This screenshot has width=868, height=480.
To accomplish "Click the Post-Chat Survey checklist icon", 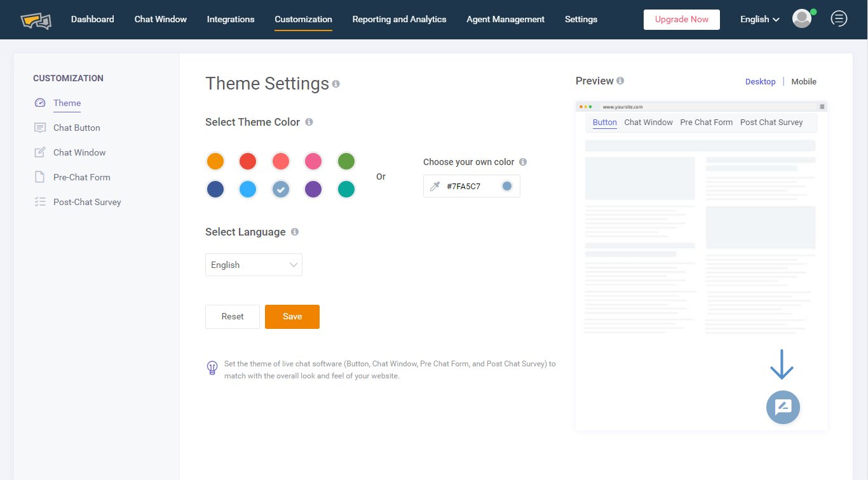I will click(40, 202).
